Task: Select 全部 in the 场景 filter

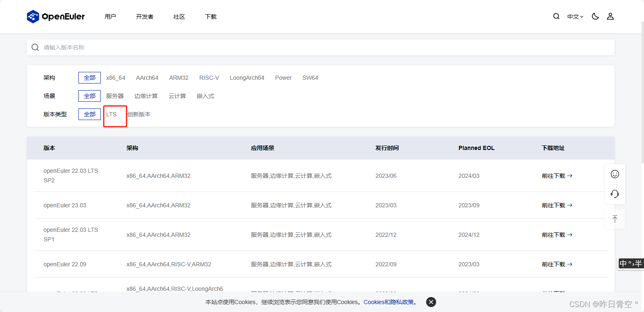Action: [90, 96]
